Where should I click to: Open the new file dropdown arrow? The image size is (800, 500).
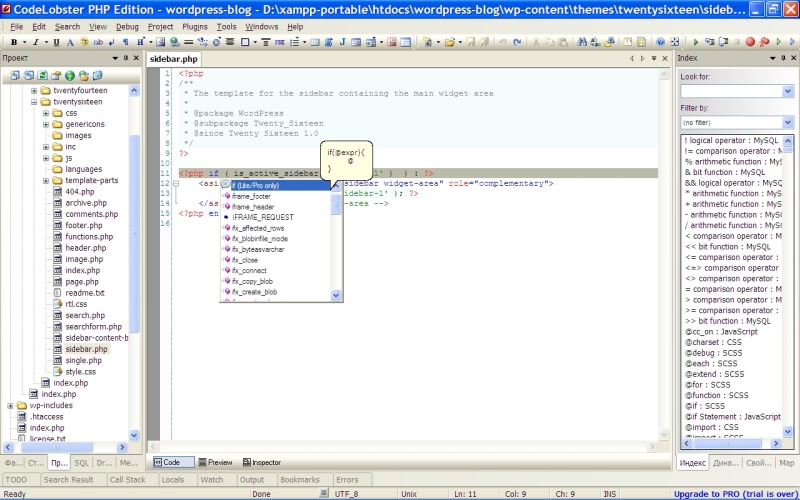[438, 42]
